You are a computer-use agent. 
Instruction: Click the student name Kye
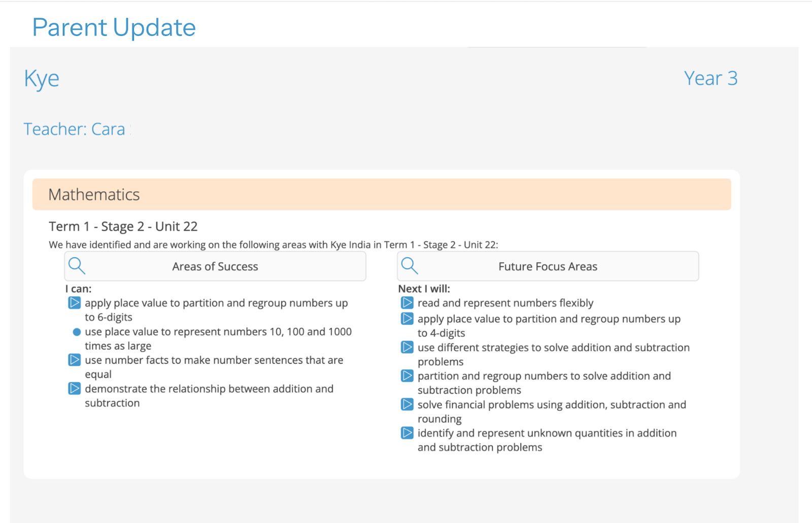click(42, 79)
